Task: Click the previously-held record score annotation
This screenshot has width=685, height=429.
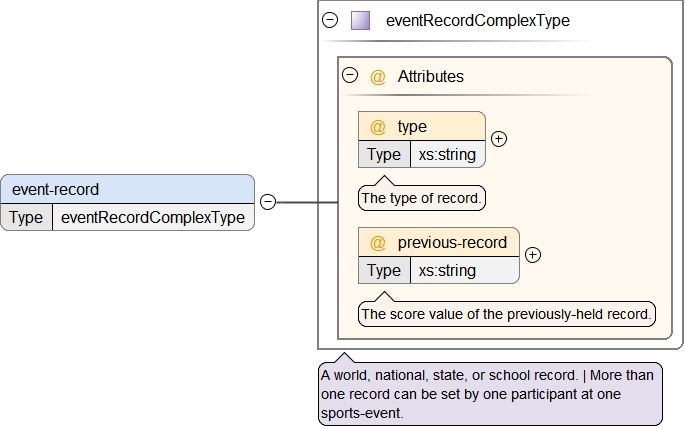Action: [x=507, y=314]
